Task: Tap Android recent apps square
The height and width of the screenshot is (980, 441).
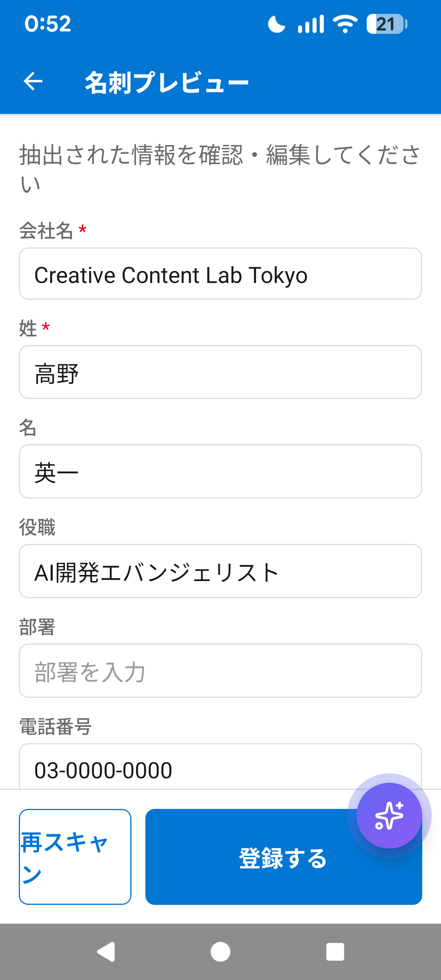Action: pos(335,952)
